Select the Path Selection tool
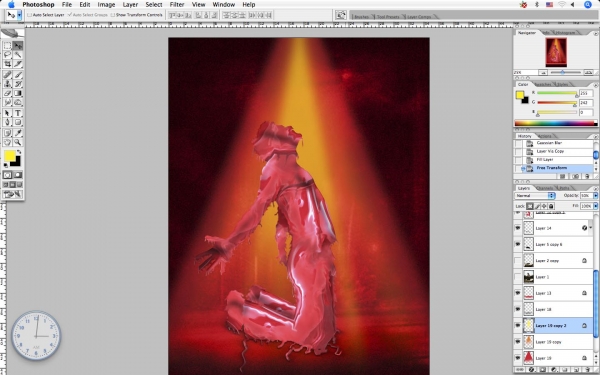 click(7, 113)
